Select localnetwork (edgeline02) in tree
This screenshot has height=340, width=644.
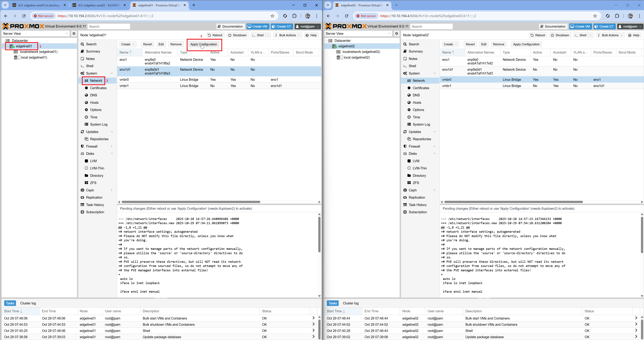click(x=361, y=52)
